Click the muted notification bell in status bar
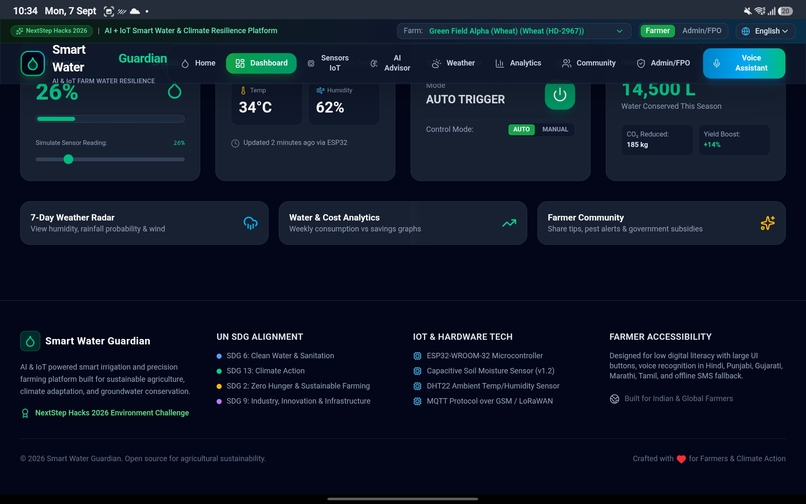The height and width of the screenshot is (504, 806). 747,11
